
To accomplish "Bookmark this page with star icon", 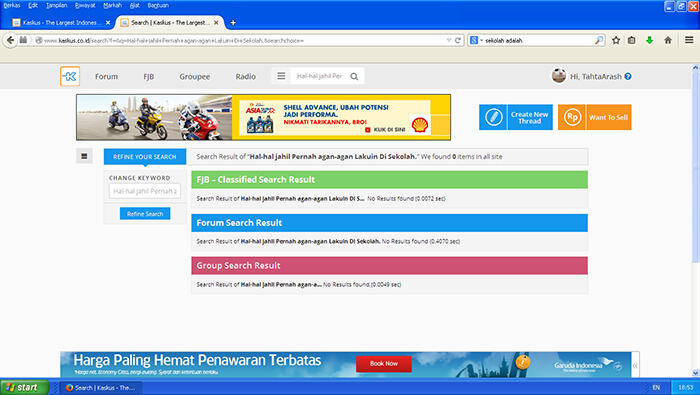I will pos(616,40).
